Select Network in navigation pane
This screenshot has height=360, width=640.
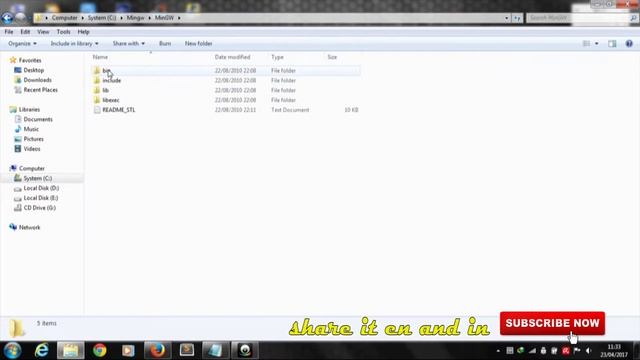coord(29,227)
